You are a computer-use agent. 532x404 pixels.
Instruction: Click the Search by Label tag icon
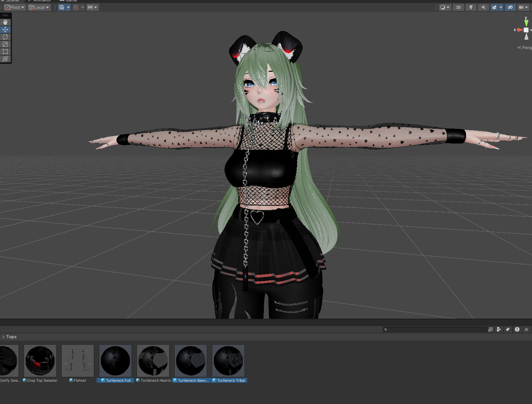coord(508,329)
